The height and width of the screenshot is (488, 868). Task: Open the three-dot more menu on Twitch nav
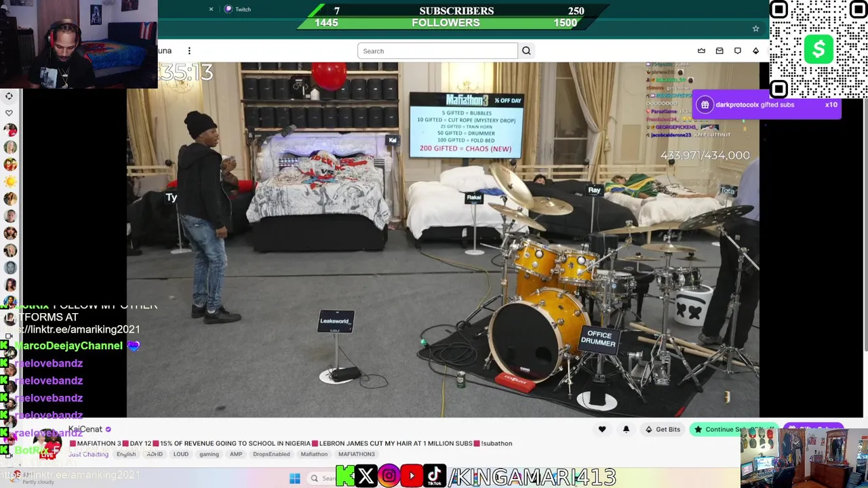pyautogui.click(x=189, y=51)
